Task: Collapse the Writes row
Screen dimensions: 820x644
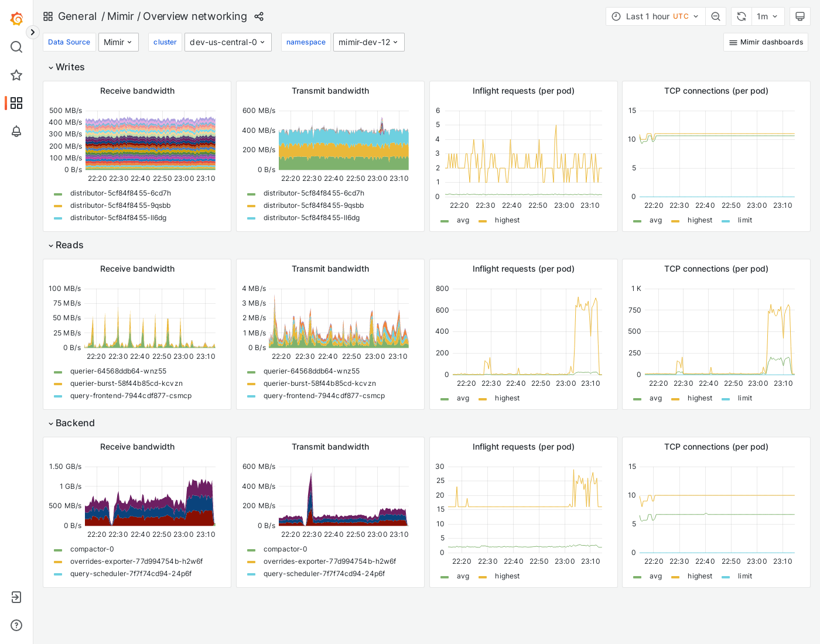Action: [x=66, y=67]
